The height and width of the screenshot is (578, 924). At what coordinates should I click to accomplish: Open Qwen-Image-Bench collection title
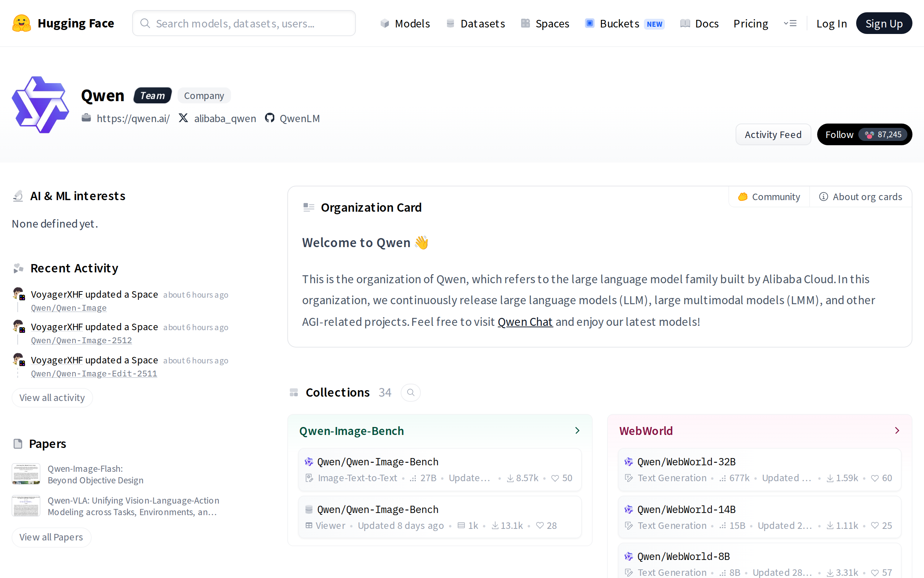point(351,431)
